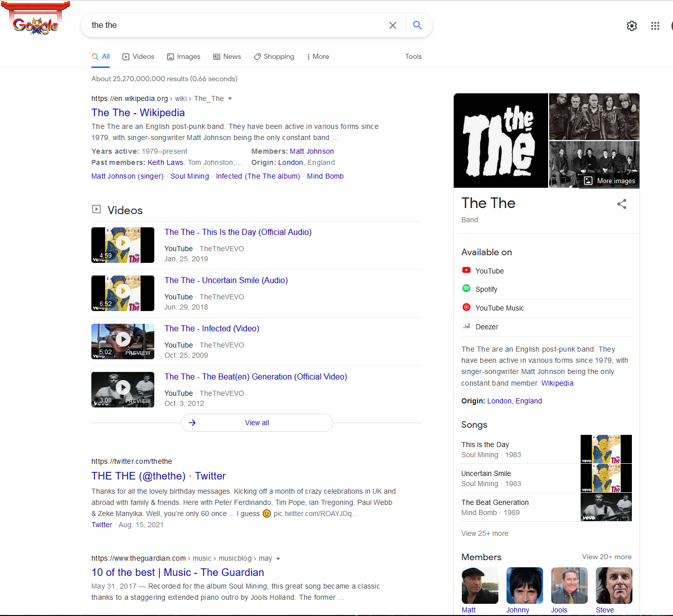
Task: Open the settings gear
Action: (631, 26)
